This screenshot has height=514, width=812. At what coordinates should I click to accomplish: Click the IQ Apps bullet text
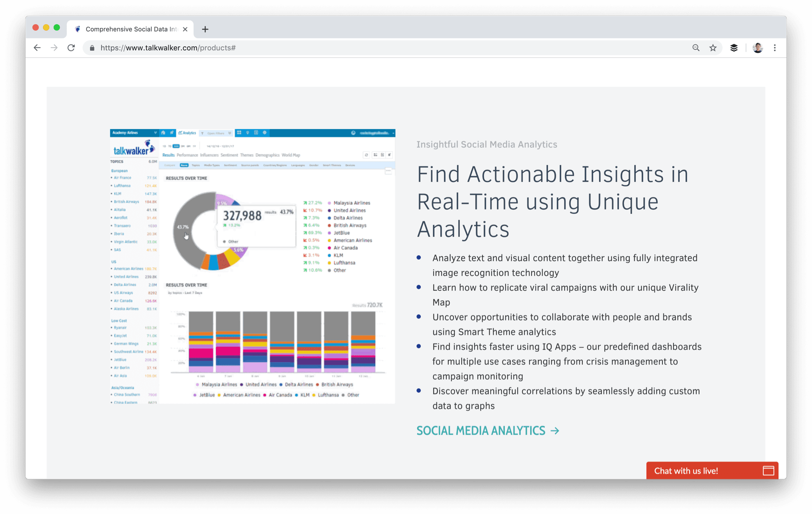pyautogui.click(x=567, y=361)
